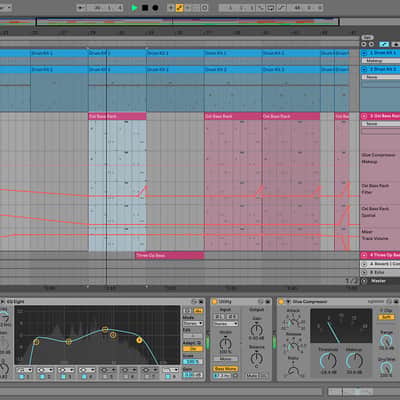Select EQ Eight filter band 4 dot
The width and height of the screenshot is (400, 400).
(113, 335)
